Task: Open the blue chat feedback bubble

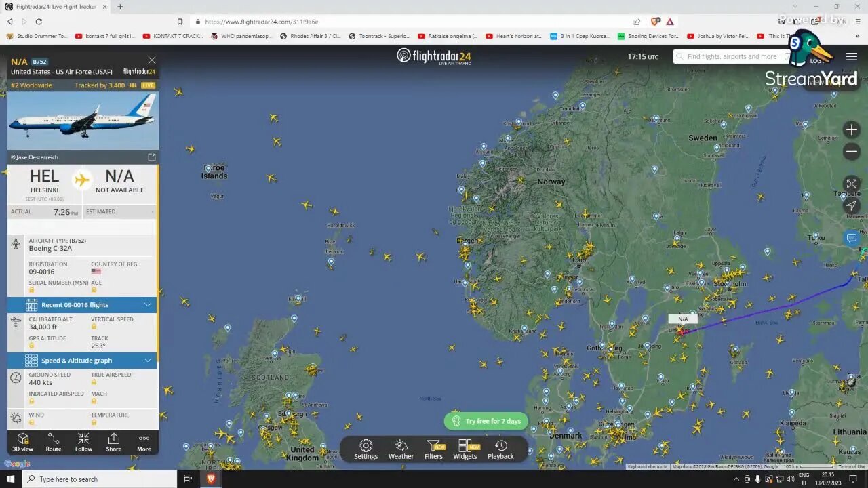Action: point(852,238)
